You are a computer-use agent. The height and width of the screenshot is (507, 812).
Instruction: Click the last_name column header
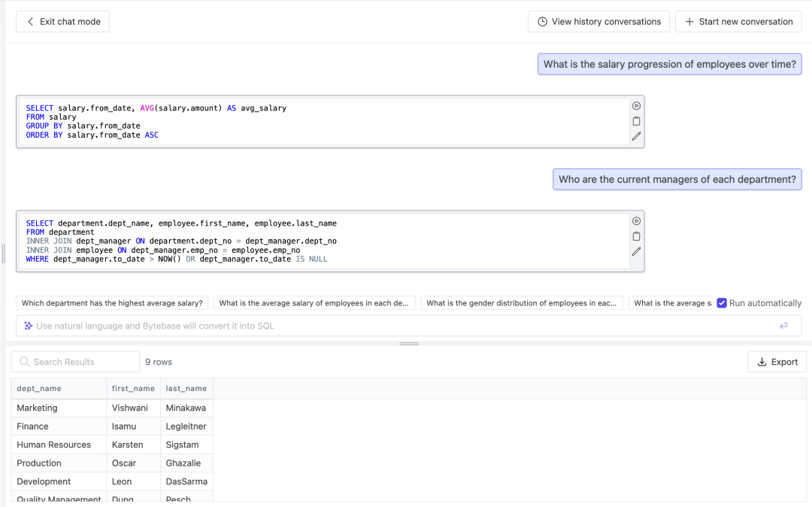(186, 388)
